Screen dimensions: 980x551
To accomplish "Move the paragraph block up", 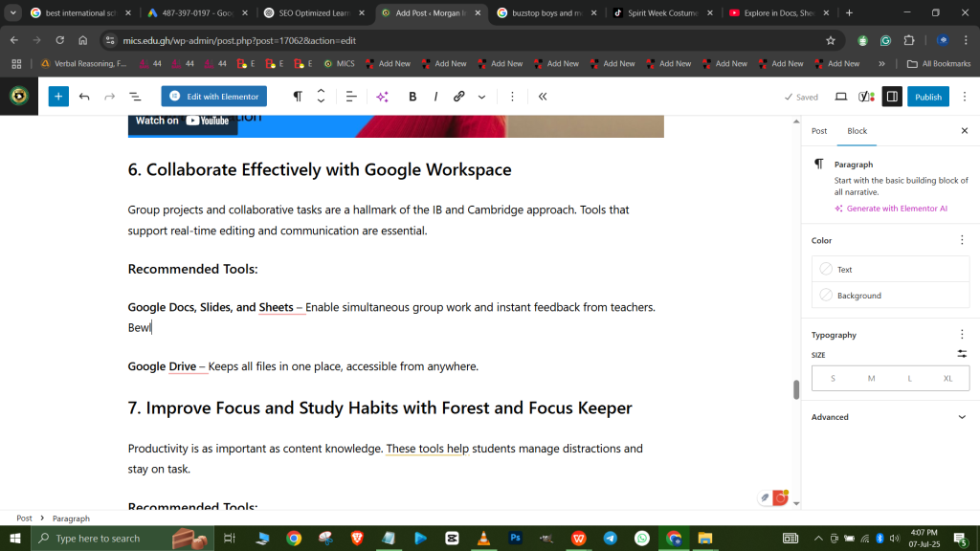I will (322, 91).
